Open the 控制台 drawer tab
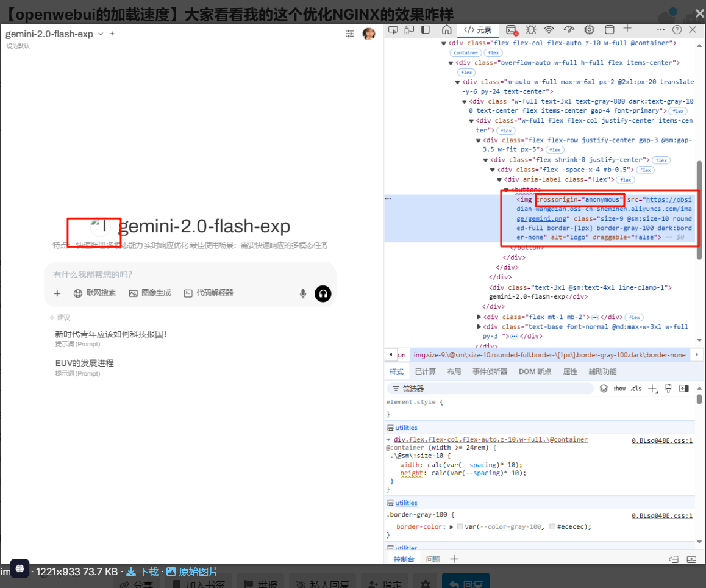This screenshot has width=706, height=588. (x=404, y=559)
